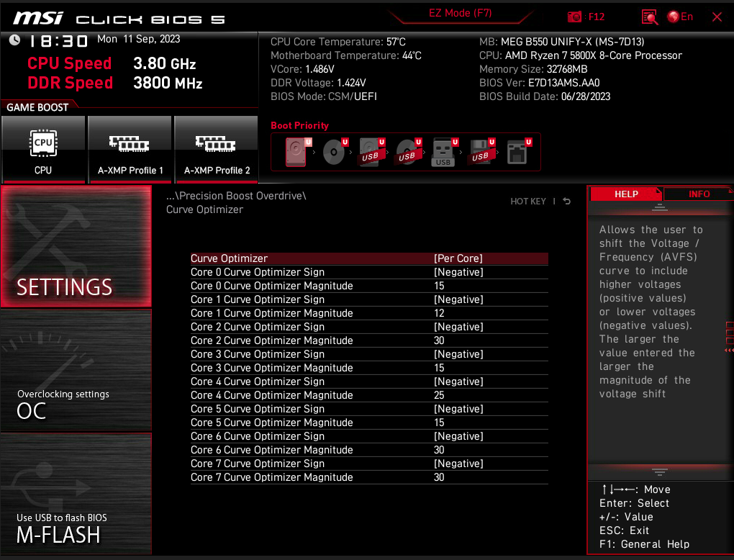Image resolution: width=734 pixels, height=560 pixels.
Task: Click the MSI logo
Action: pyautogui.click(x=38, y=18)
